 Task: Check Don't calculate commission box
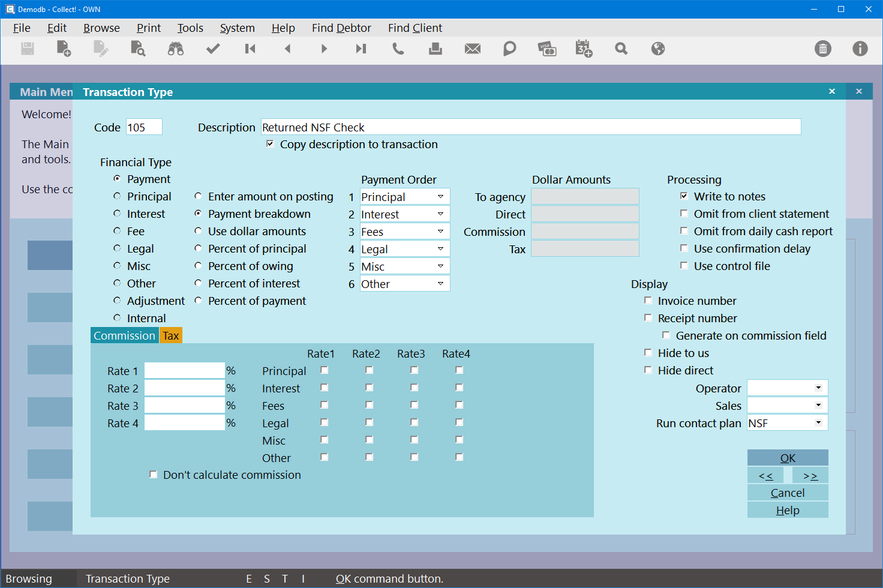154,475
